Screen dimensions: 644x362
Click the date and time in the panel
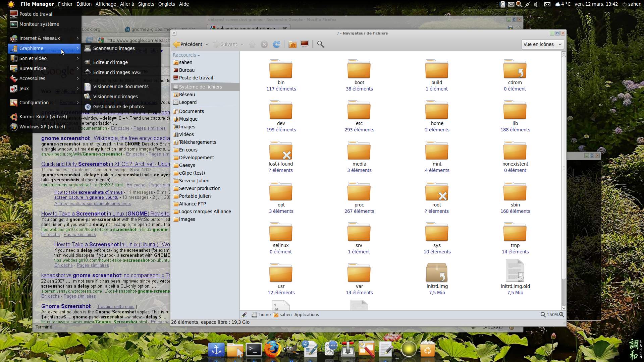click(x=596, y=4)
